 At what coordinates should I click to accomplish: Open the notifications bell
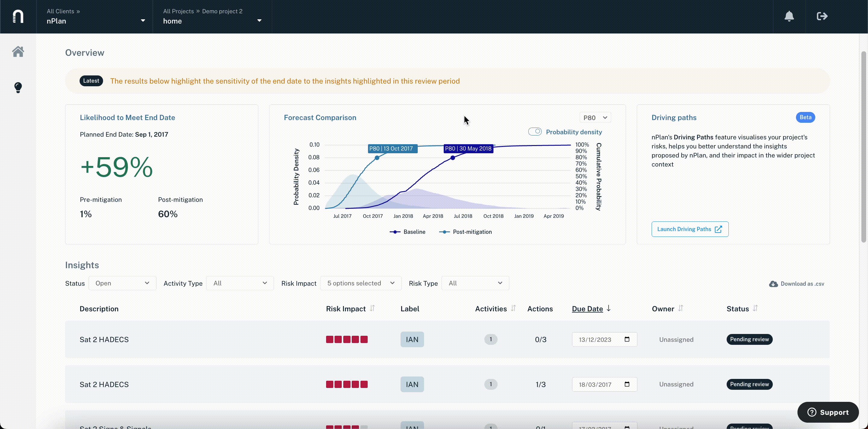click(789, 16)
